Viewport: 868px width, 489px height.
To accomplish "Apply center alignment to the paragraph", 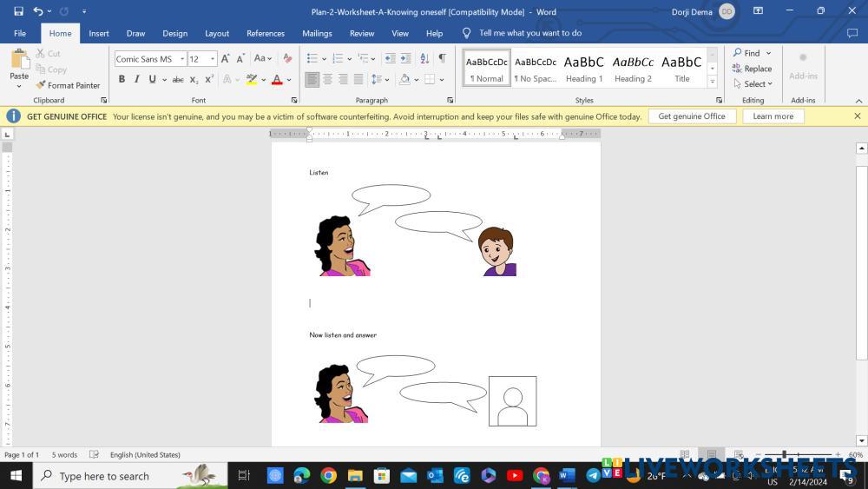I will [327, 79].
